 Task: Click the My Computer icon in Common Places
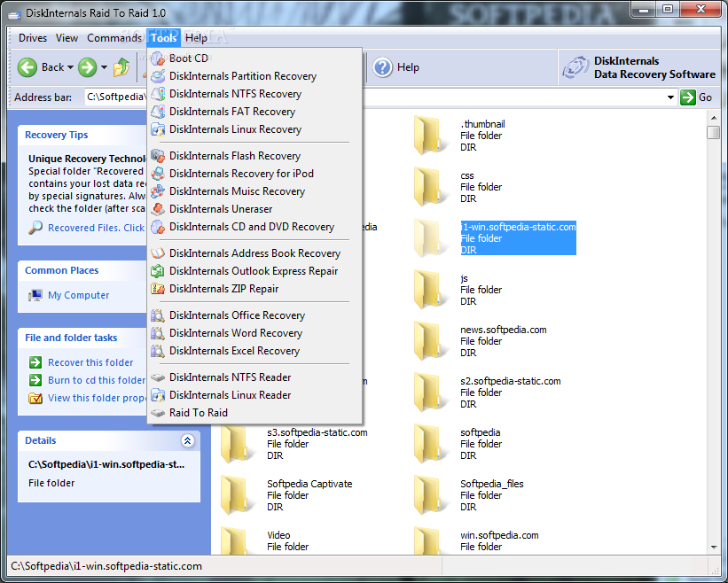pyautogui.click(x=35, y=295)
